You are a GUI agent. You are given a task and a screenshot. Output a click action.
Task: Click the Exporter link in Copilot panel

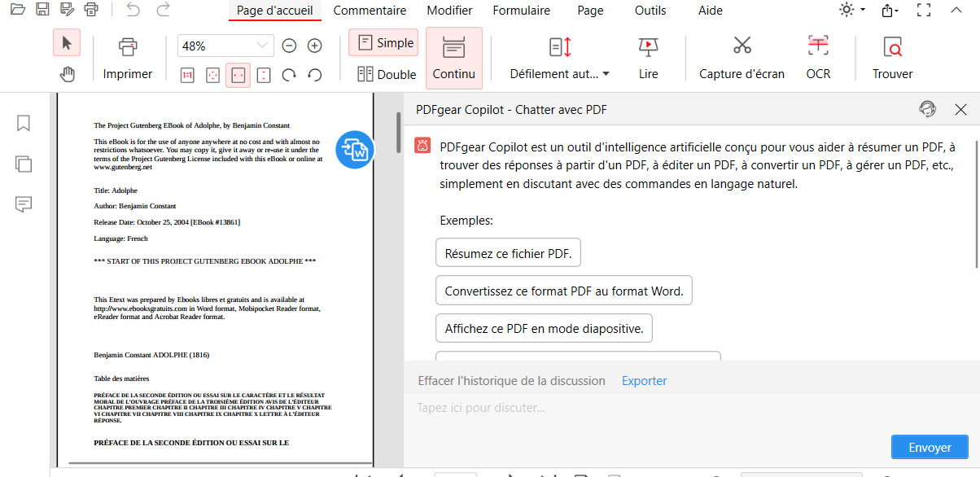pyautogui.click(x=644, y=380)
